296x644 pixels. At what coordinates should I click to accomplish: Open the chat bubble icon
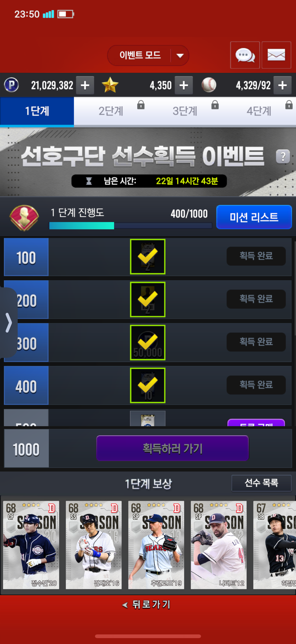pos(245,55)
